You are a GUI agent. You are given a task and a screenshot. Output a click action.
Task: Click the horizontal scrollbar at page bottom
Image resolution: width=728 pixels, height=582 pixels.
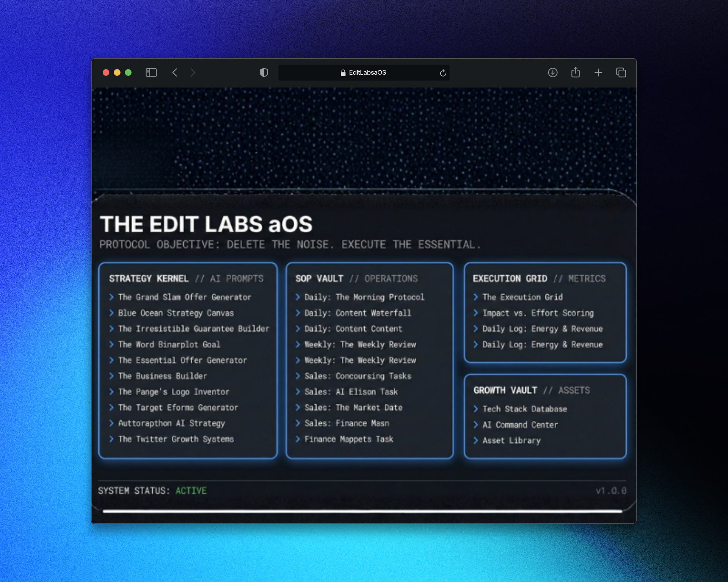point(364,511)
